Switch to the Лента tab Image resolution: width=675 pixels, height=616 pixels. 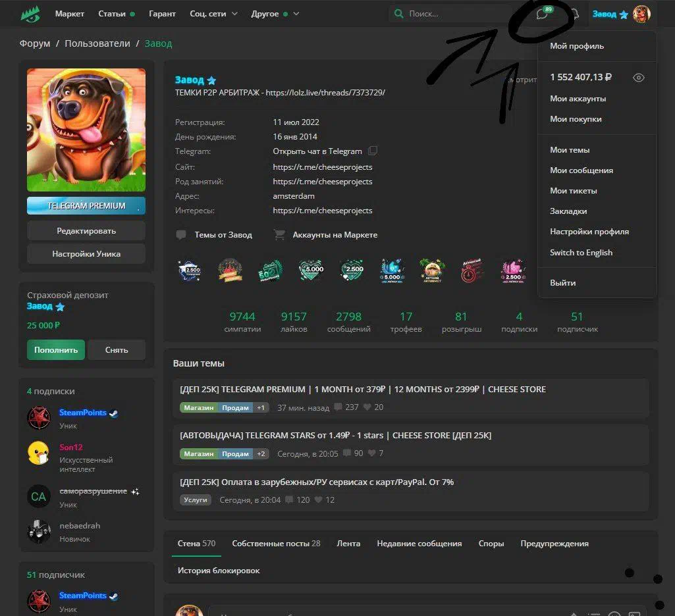tap(348, 544)
